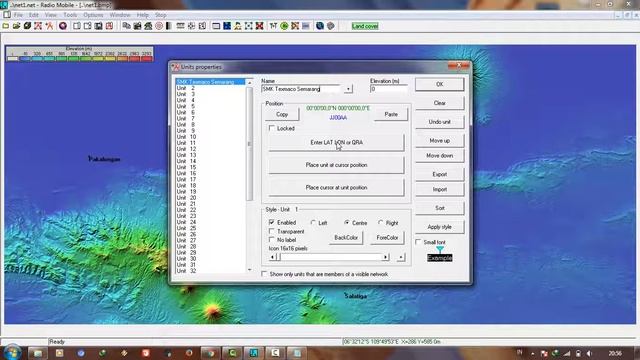This screenshot has height=360, width=640.
Task: Untick the Enabled checkbox
Action: tap(272, 222)
